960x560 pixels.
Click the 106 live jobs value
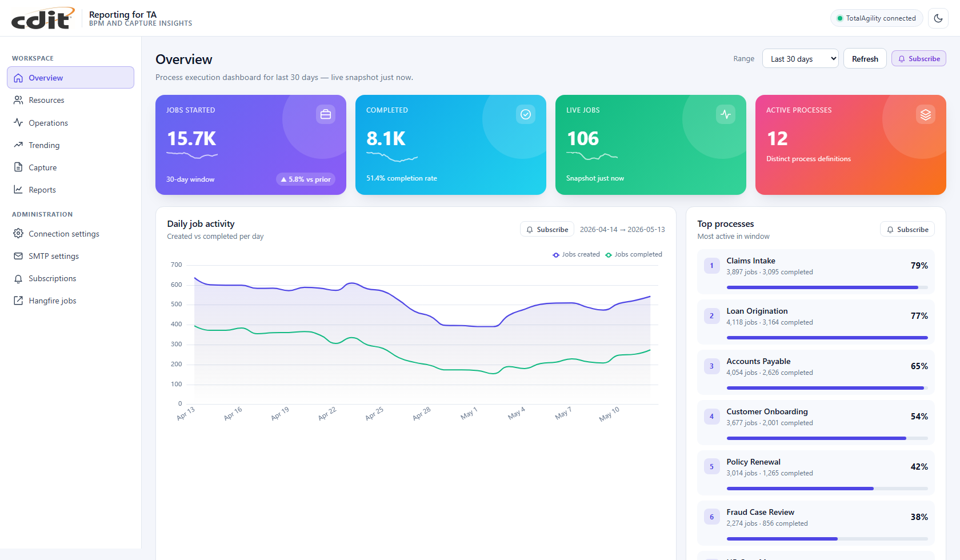[583, 138]
